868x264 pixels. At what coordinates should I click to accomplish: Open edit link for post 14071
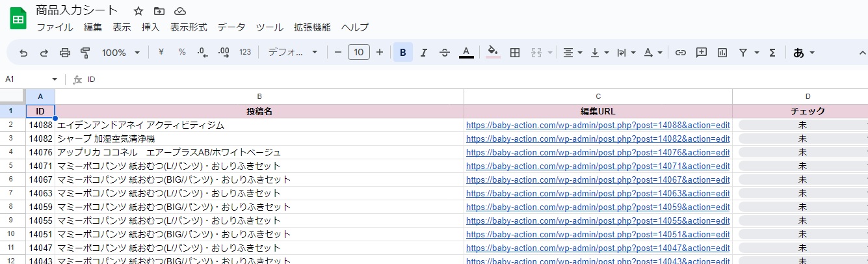pyautogui.click(x=598, y=166)
